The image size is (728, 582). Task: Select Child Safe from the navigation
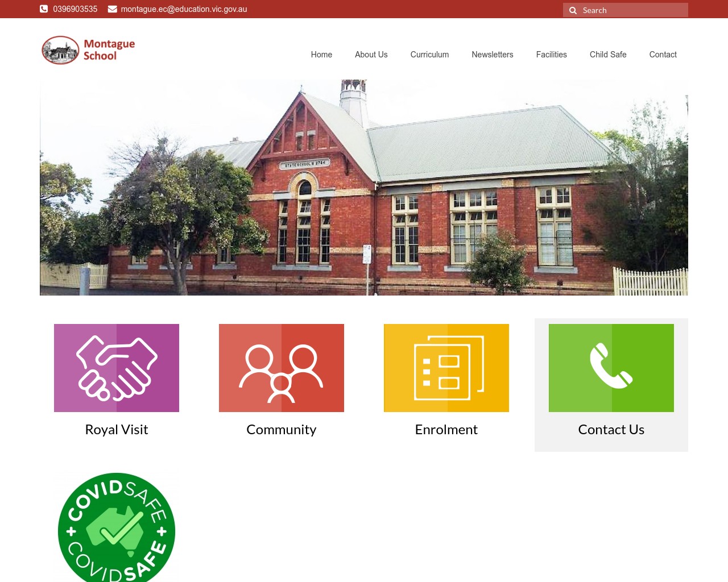[x=608, y=55]
